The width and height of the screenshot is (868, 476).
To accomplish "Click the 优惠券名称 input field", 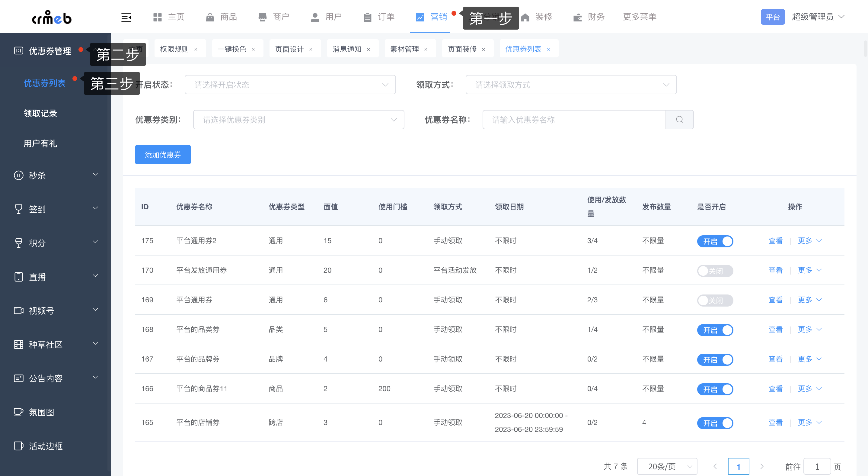I will (x=574, y=120).
